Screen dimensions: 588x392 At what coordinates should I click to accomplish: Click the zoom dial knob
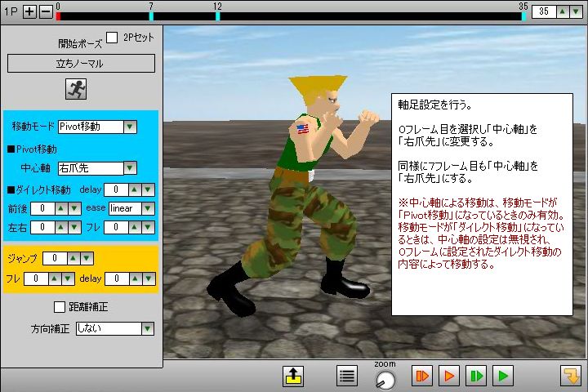(x=385, y=380)
